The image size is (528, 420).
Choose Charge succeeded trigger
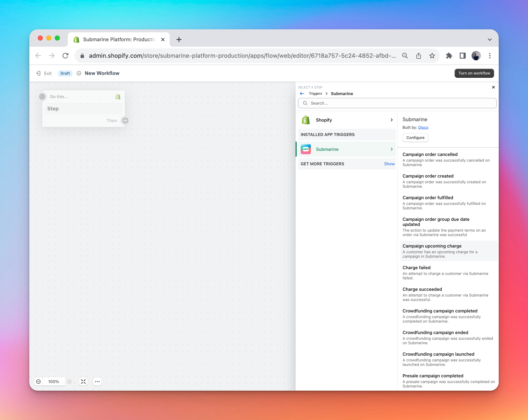point(449,294)
